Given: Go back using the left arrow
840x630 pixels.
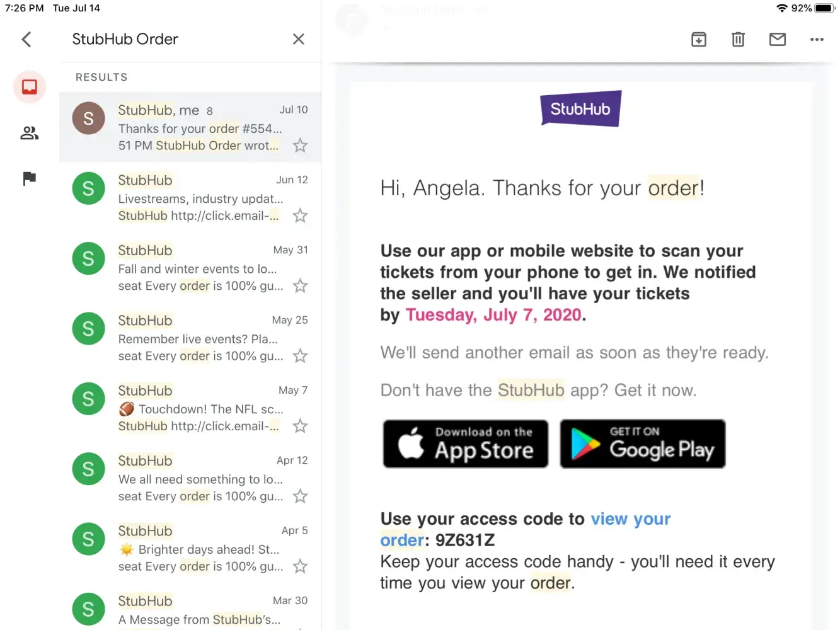Looking at the screenshot, I should pyautogui.click(x=26, y=40).
